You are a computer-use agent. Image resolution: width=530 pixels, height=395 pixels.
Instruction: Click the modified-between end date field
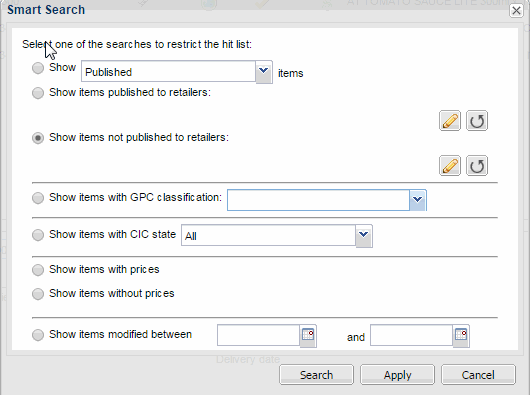tap(411, 335)
